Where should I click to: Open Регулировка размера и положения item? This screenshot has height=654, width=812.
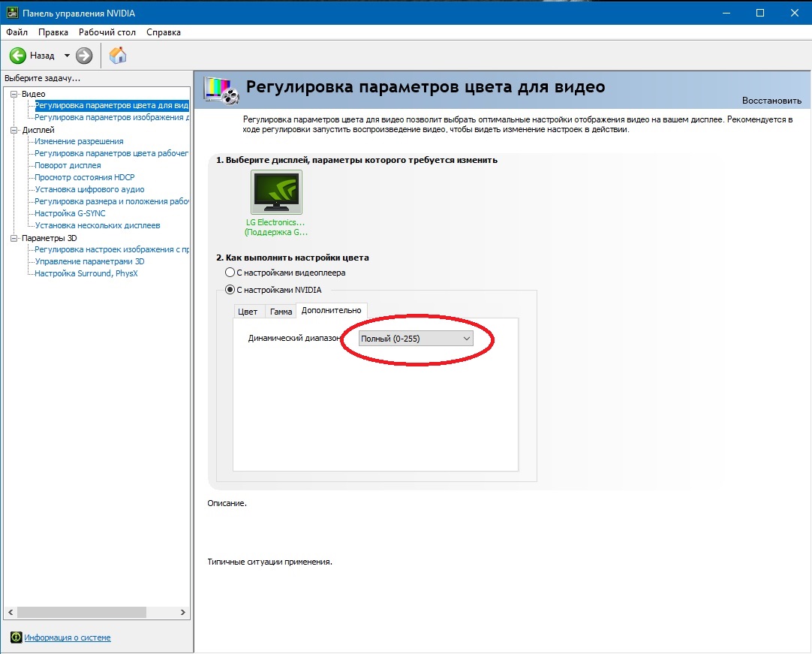pyautogui.click(x=111, y=201)
